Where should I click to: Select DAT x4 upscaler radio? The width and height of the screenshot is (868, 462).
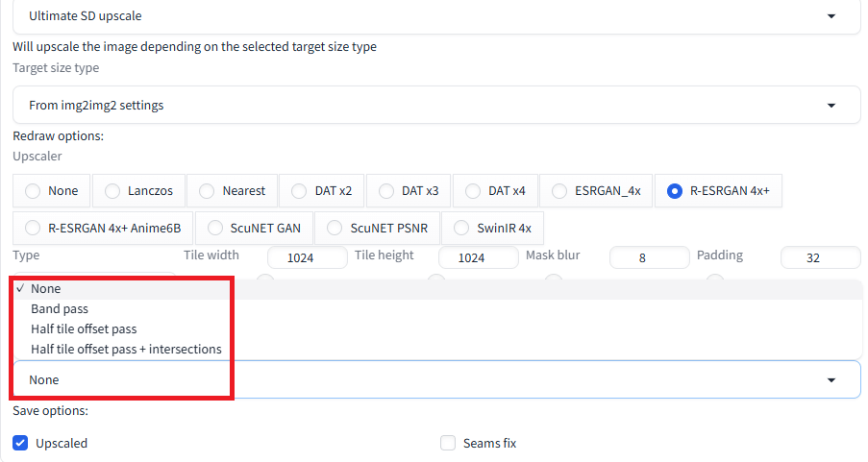[473, 191]
